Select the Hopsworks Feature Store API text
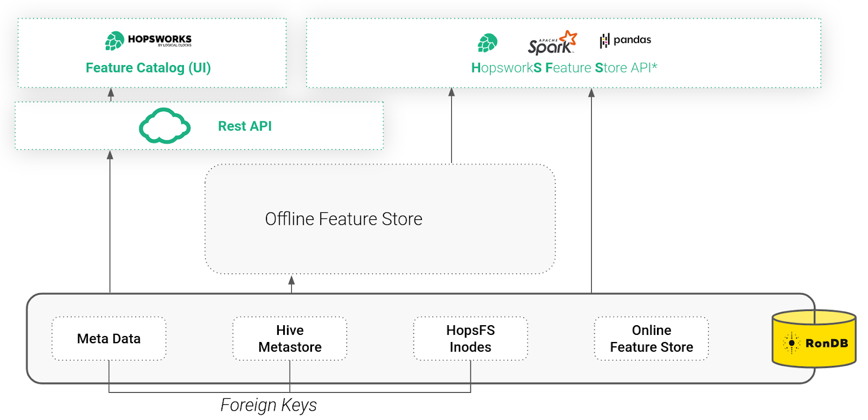868x420 pixels. click(564, 68)
